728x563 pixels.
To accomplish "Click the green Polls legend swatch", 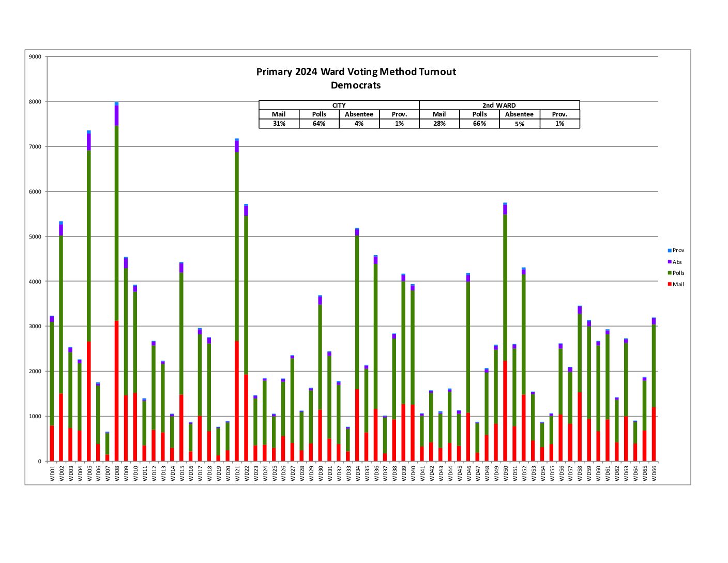I will (x=670, y=273).
